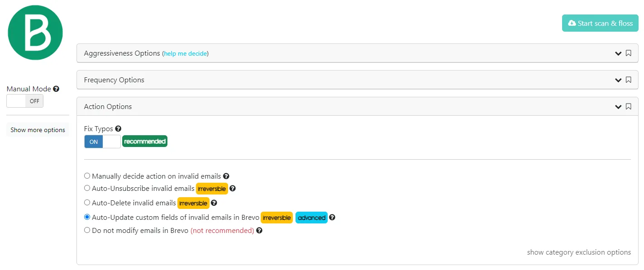
Task: Click the Fix Typos help icon
Action: (118, 129)
